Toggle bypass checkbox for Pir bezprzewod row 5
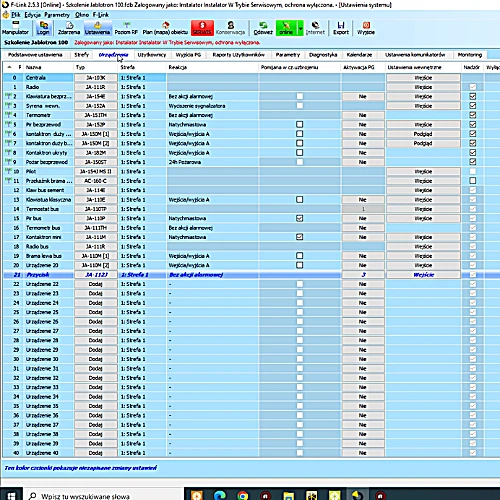The image size is (500, 500). coord(300,124)
